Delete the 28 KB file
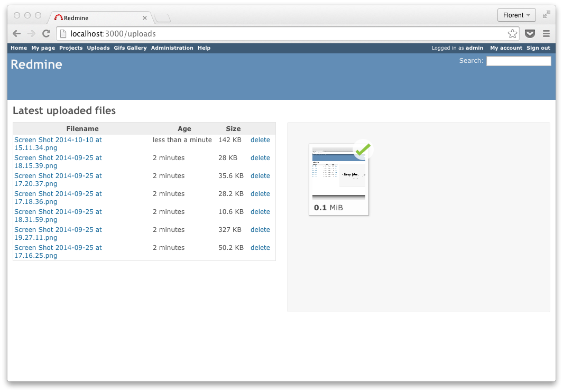 260,157
